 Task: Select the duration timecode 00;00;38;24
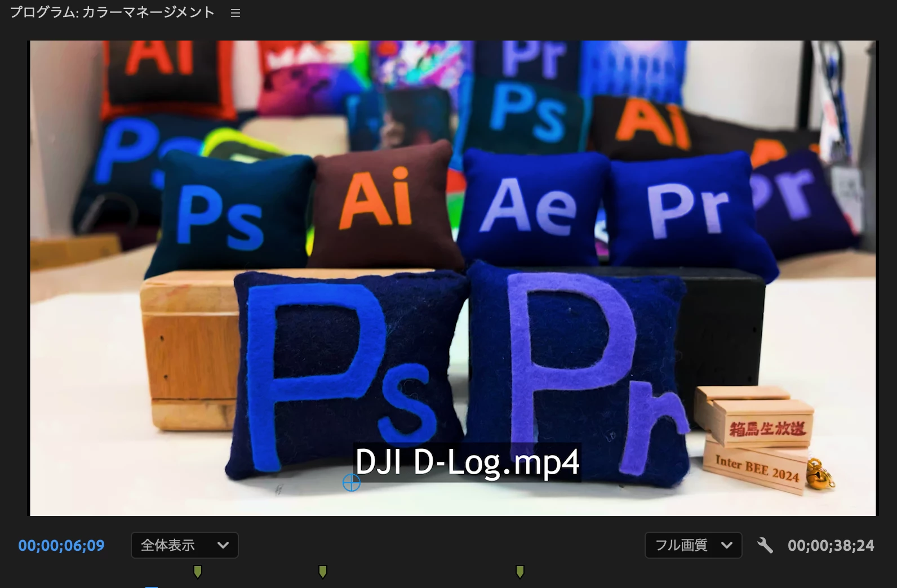[x=831, y=545]
